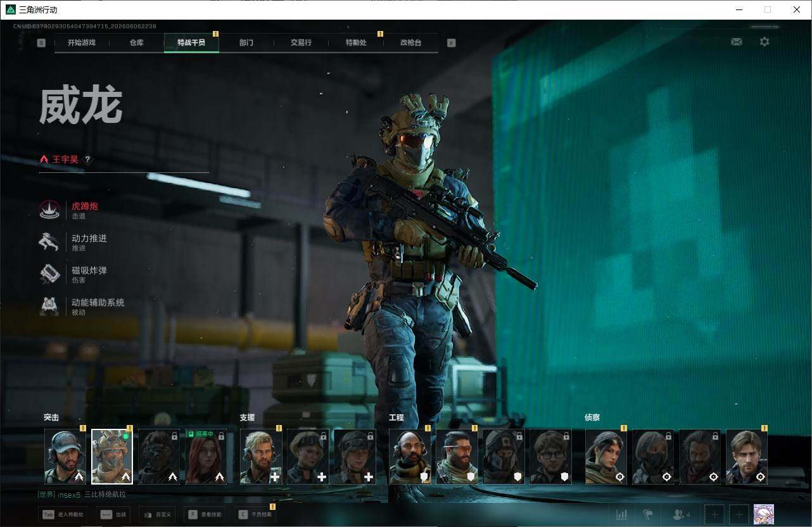
Task: Open the mail envelope icon
Action: pyautogui.click(x=736, y=42)
